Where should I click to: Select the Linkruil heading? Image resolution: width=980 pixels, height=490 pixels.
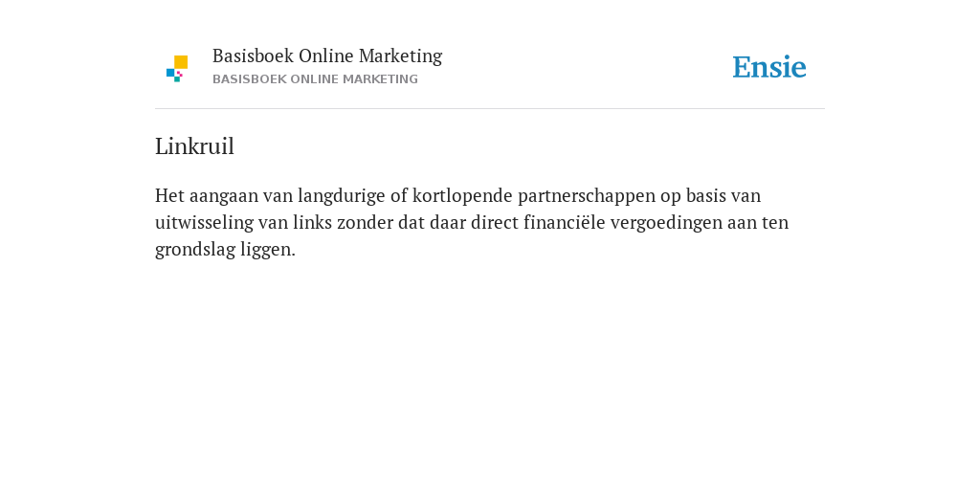pos(194,146)
